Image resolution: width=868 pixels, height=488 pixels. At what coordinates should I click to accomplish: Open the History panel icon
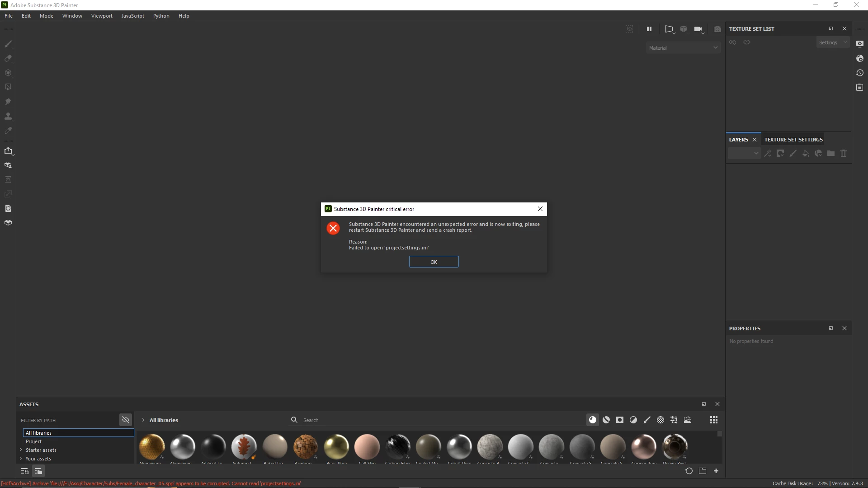[860, 73]
